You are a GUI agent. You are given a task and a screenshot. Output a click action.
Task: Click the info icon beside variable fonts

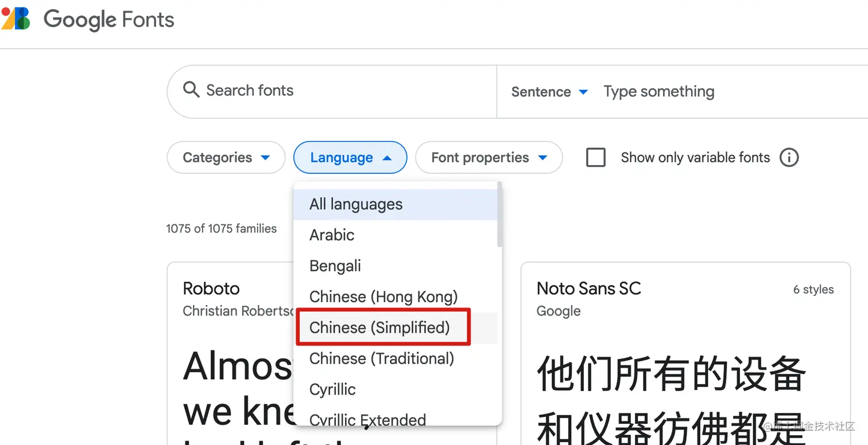click(789, 157)
